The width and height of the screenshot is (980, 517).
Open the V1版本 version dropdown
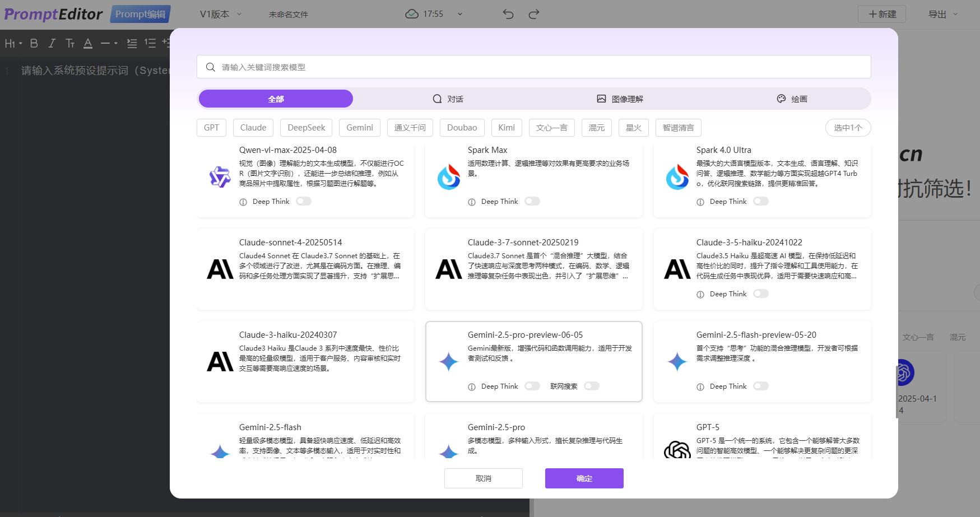click(x=220, y=13)
